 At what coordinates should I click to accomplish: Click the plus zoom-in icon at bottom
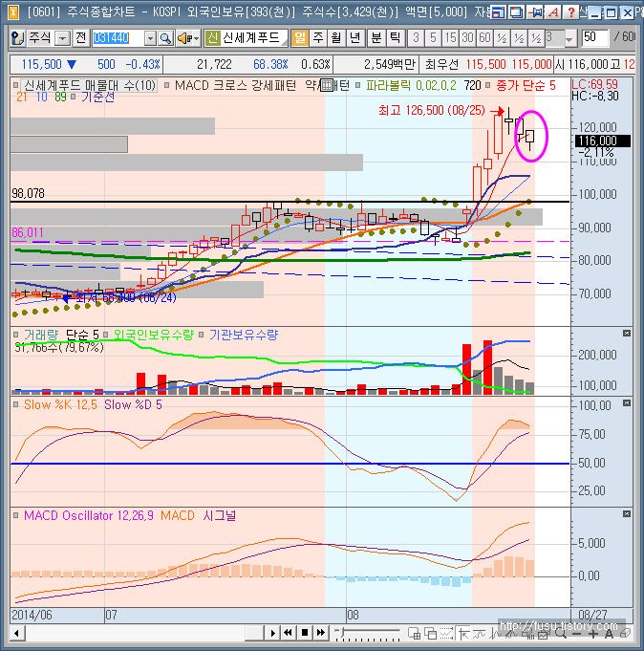coord(592,634)
